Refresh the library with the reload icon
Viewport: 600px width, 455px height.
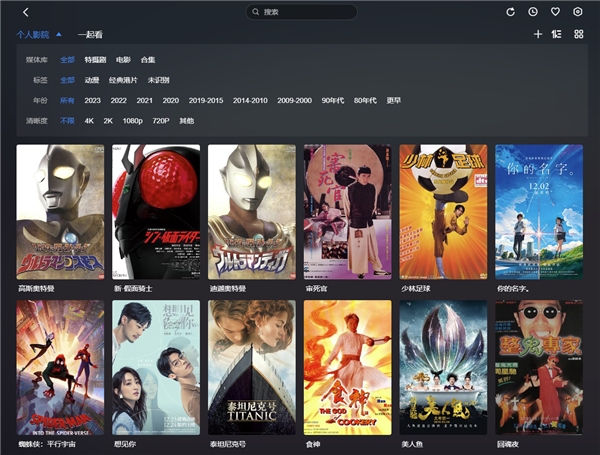click(510, 12)
